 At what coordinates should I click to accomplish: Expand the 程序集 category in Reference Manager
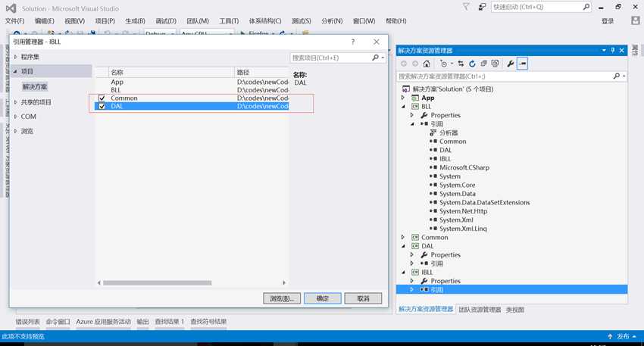(x=16, y=57)
